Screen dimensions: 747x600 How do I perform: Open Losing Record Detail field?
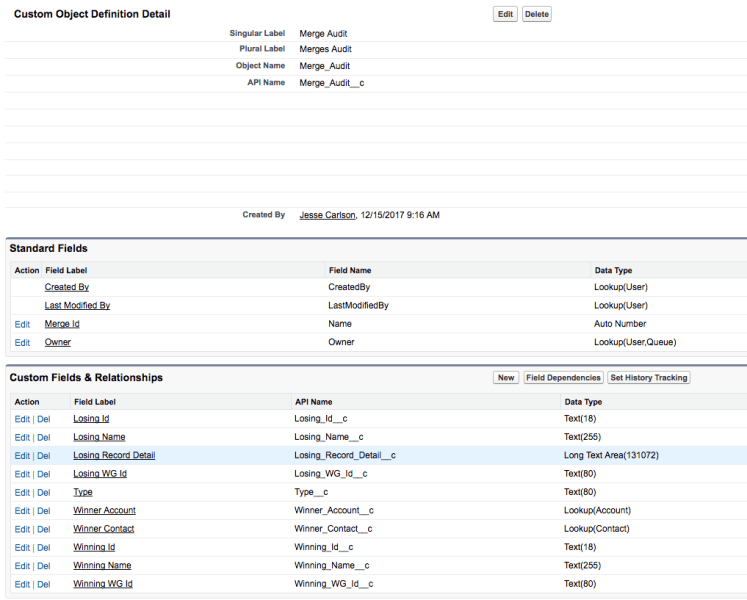(x=114, y=456)
